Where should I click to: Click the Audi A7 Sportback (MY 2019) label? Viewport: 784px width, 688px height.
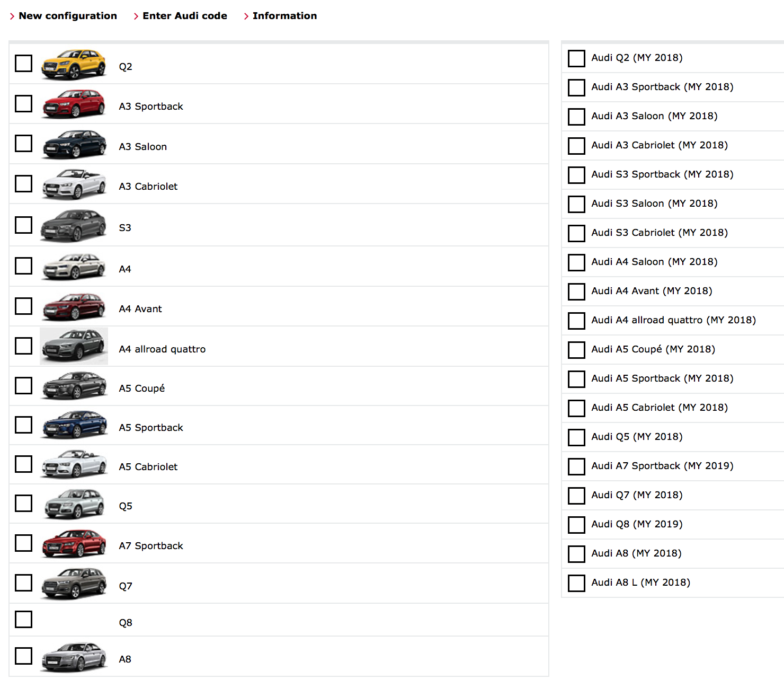662,466
